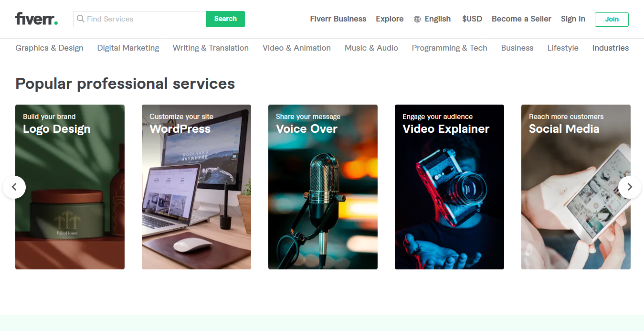Viewport: 644px width, 331px height.
Task: Open Fiverr Business link
Action: pos(338,19)
